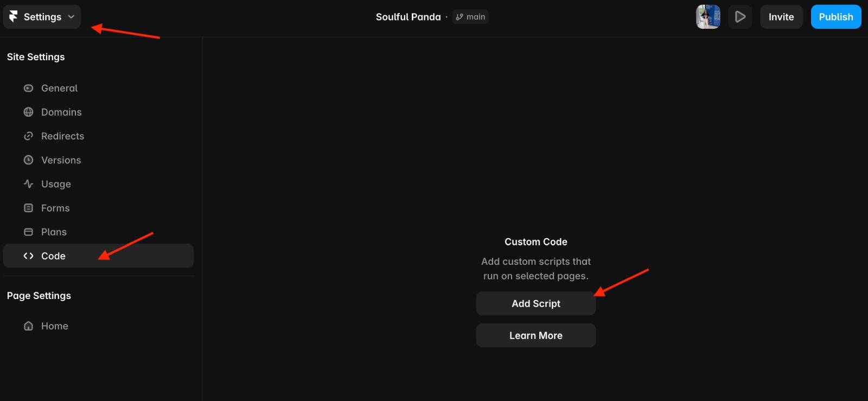
Task: Click the Custom Code heading
Action: [536, 242]
